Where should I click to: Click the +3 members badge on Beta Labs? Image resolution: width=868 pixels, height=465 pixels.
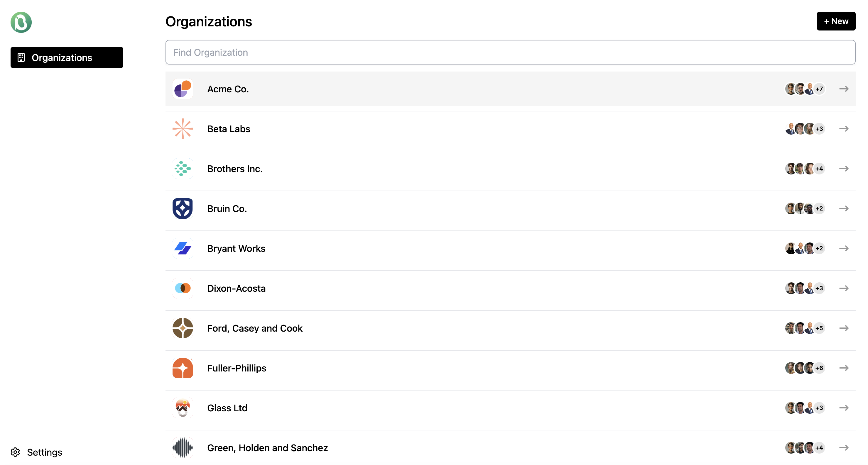[x=819, y=129]
